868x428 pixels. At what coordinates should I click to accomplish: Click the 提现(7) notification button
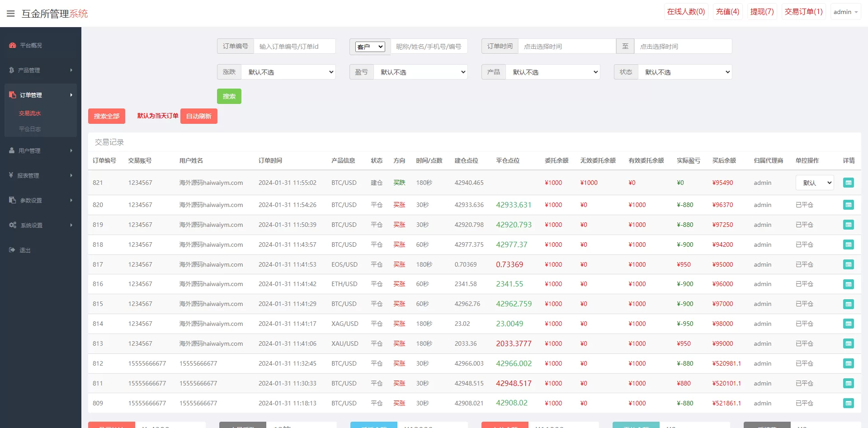(762, 12)
